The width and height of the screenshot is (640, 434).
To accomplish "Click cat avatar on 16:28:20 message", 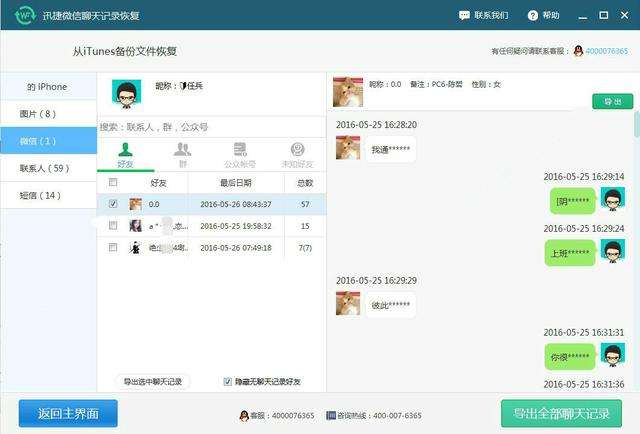I will [x=348, y=147].
